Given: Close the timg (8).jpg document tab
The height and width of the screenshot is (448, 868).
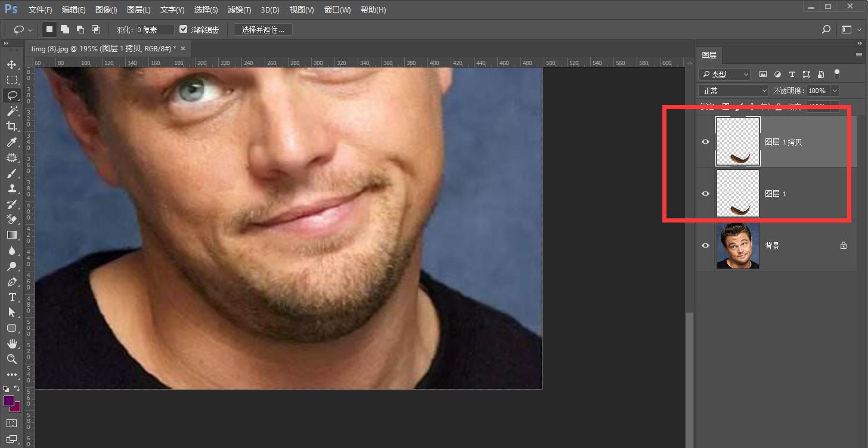Looking at the screenshot, I should click(183, 48).
